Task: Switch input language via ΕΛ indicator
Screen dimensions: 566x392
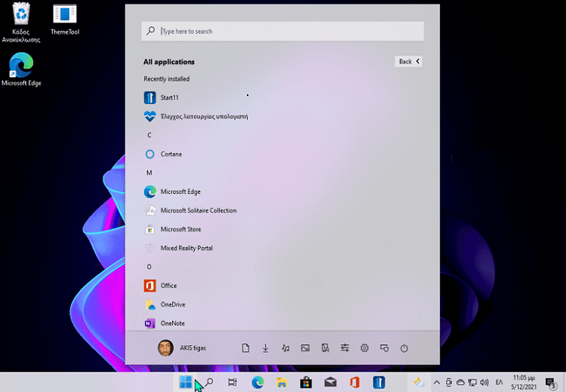Action: pyautogui.click(x=500, y=382)
